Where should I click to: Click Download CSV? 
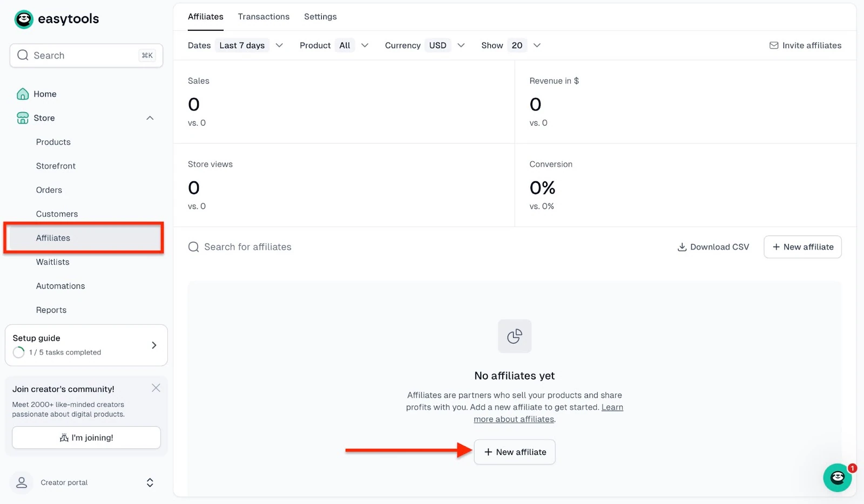click(x=713, y=247)
